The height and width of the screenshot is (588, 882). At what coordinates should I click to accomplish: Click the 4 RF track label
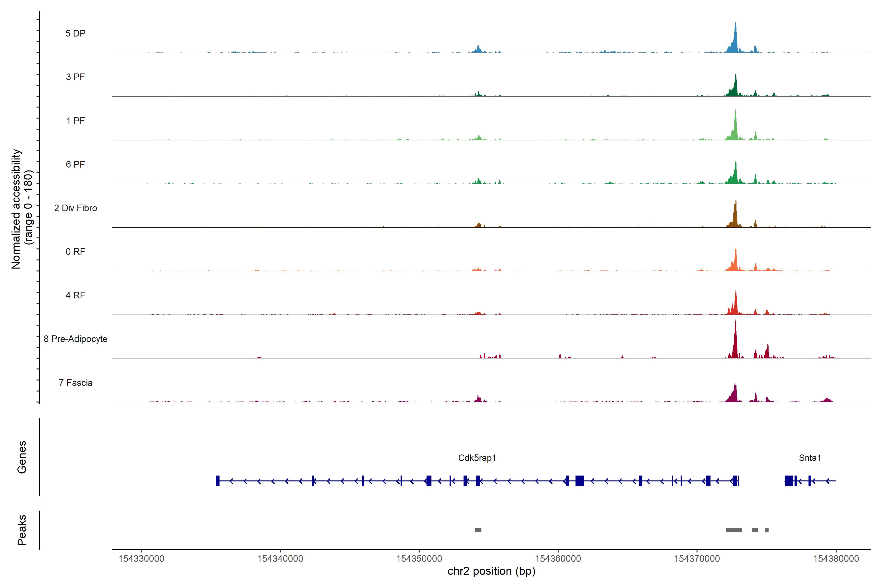75,295
